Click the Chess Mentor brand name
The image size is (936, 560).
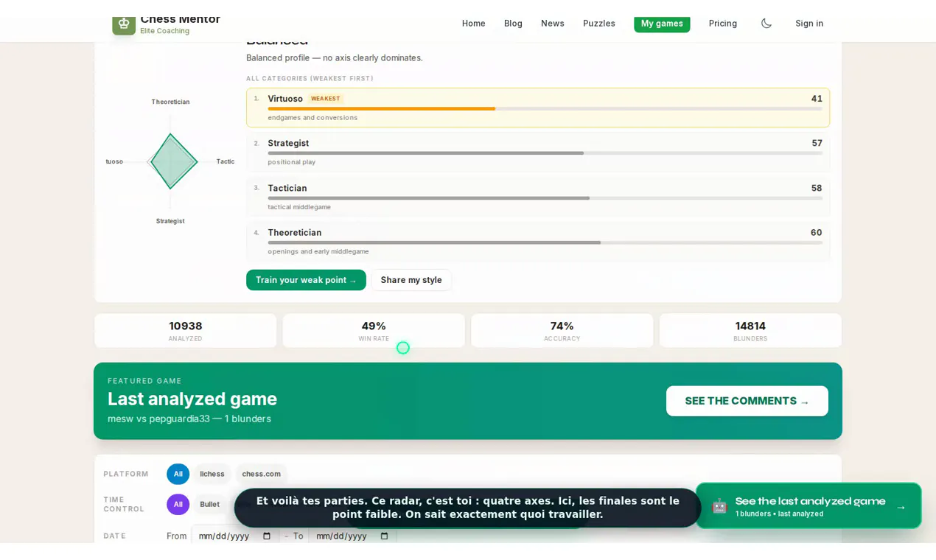[x=180, y=19]
